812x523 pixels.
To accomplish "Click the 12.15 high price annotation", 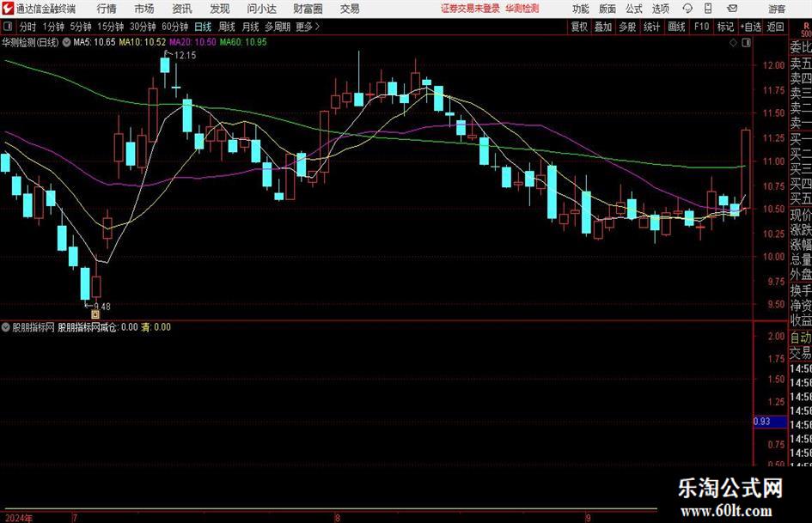I will tap(185, 56).
